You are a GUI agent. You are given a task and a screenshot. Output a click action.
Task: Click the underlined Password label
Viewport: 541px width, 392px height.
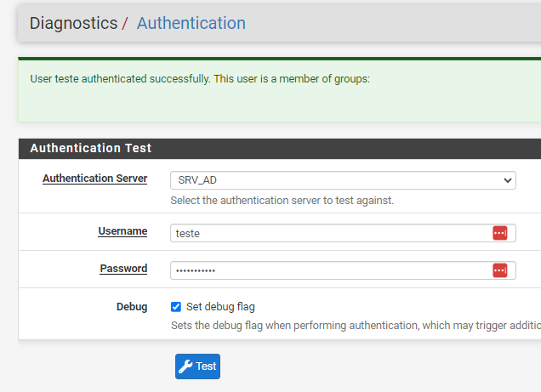(123, 269)
